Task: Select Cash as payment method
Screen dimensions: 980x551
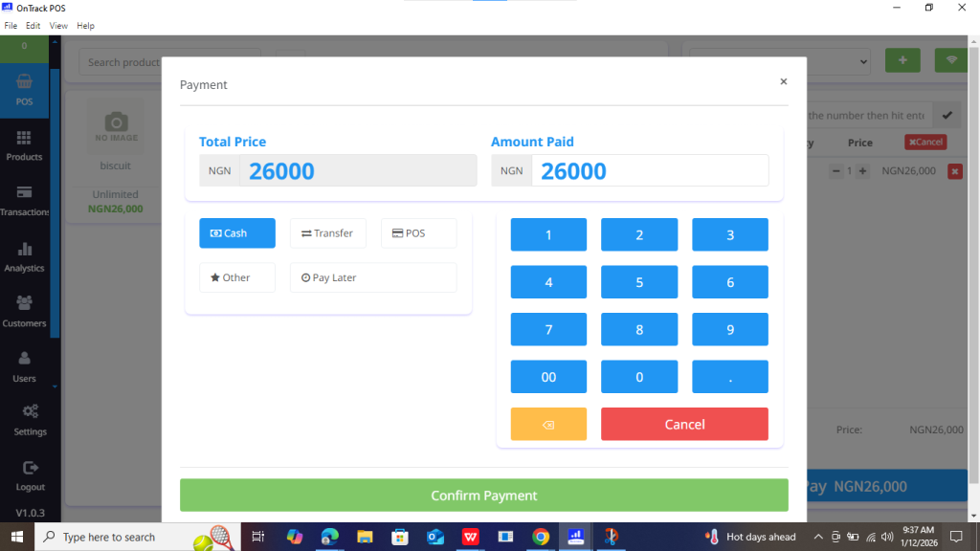Action: click(x=236, y=233)
